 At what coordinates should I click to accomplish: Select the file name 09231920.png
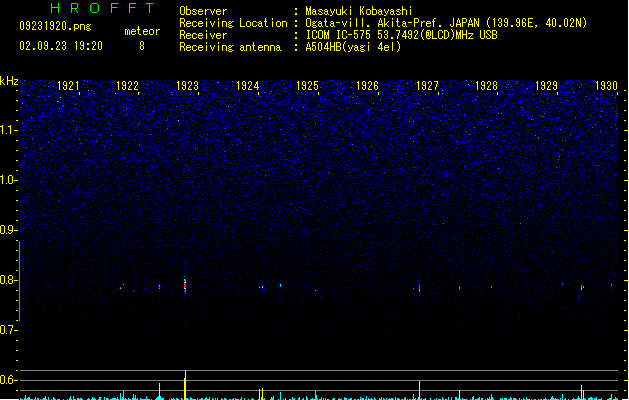tap(55, 26)
